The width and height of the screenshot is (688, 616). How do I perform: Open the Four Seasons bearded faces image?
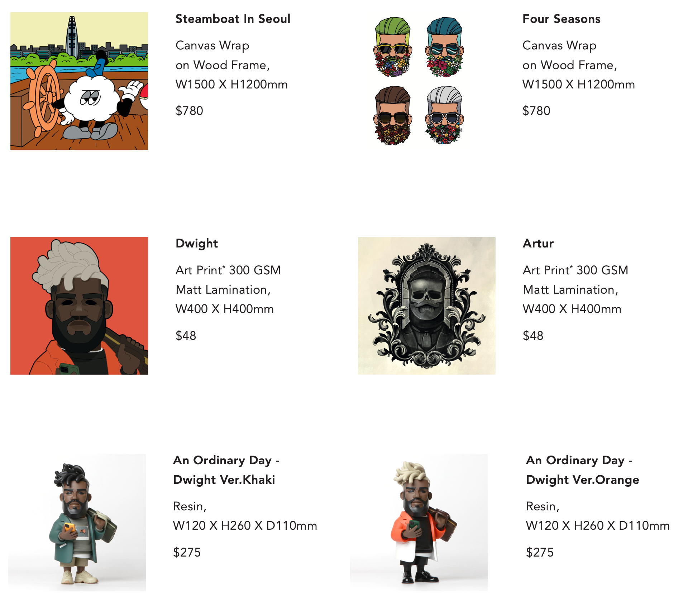[x=419, y=81]
